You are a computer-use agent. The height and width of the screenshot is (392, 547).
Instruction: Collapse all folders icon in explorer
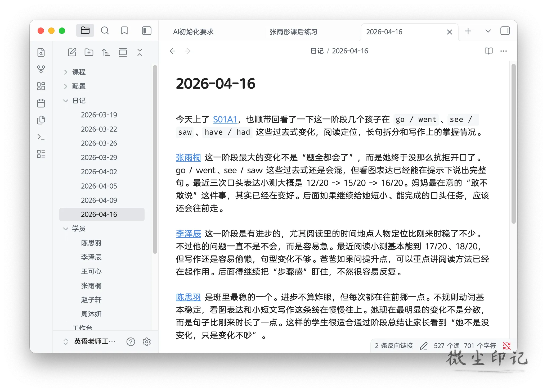click(x=140, y=52)
